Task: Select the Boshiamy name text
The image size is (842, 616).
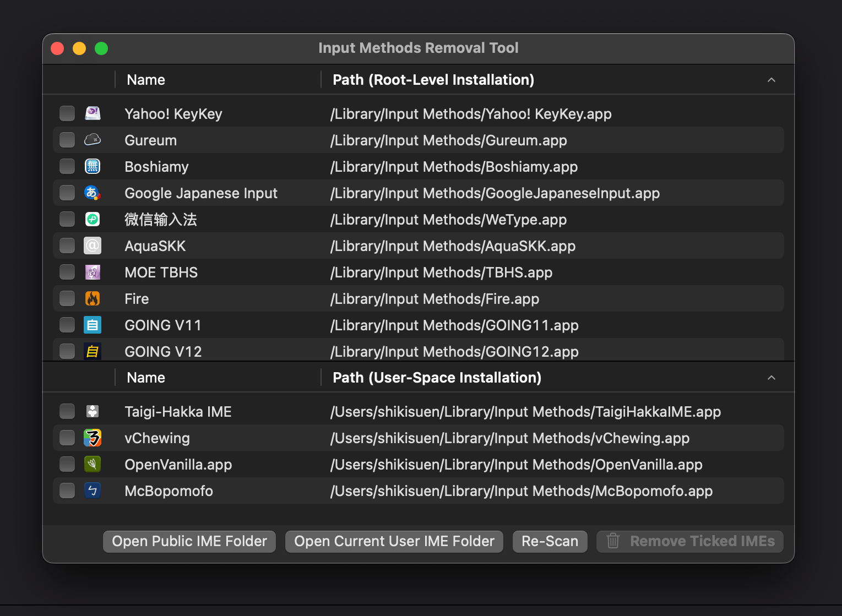Action: (x=157, y=167)
